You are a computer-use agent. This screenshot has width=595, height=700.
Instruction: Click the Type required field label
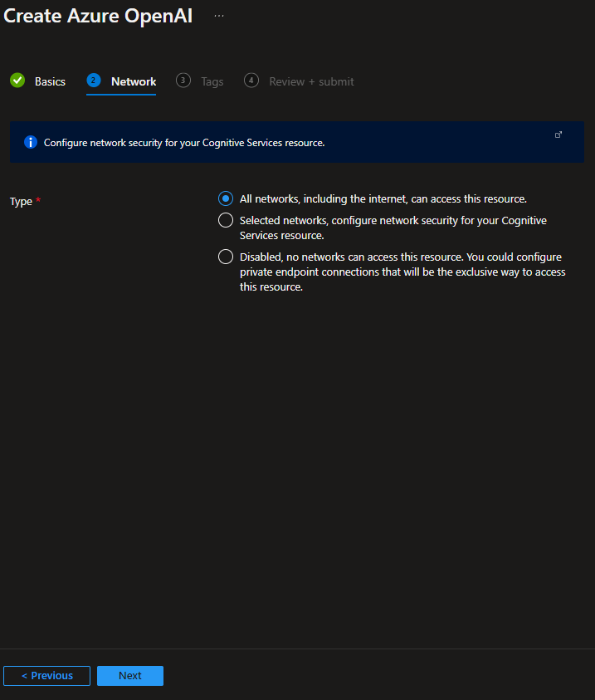pos(25,201)
